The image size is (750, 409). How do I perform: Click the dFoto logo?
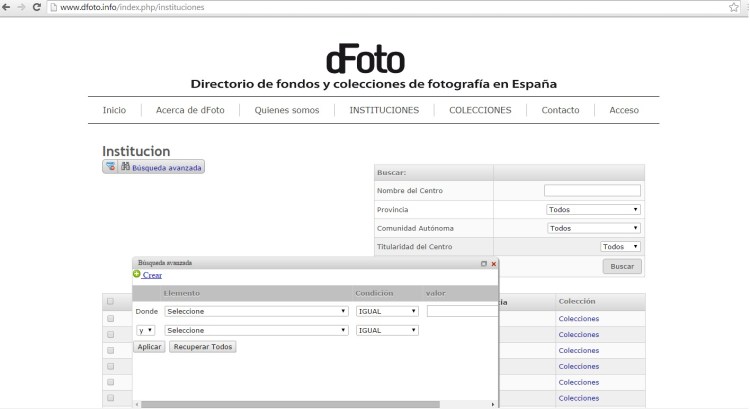pos(365,59)
